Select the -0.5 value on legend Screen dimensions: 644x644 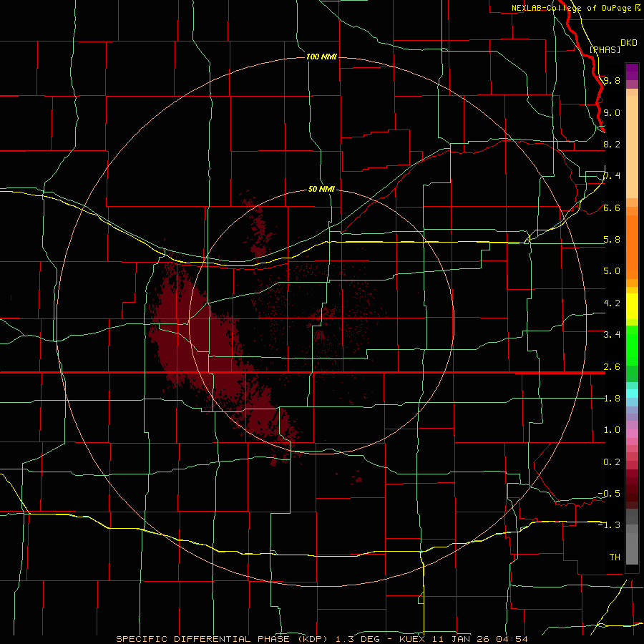pyautogui.click(x=609, y=493)
